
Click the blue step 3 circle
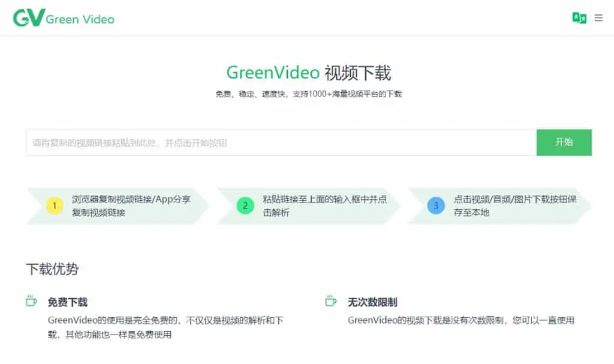point(436,206)
